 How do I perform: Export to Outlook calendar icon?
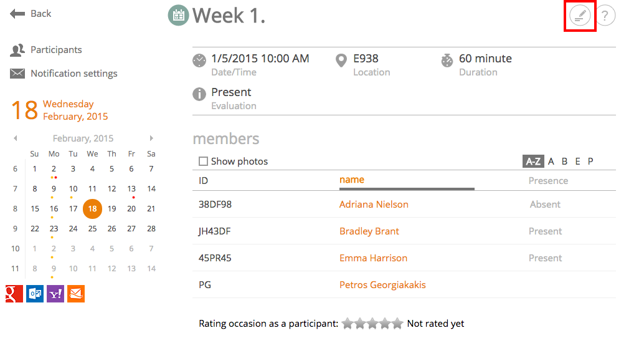pos(35,294)
